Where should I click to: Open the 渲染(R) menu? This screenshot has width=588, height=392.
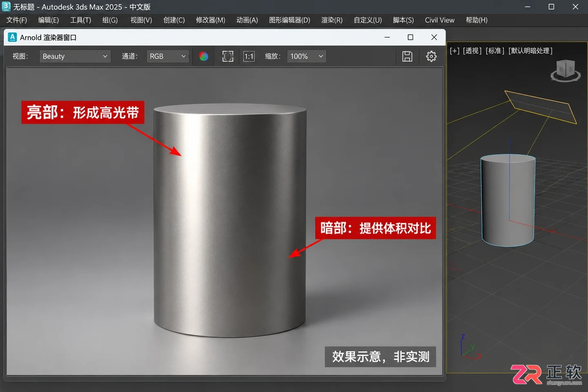(x=332, y=20)
